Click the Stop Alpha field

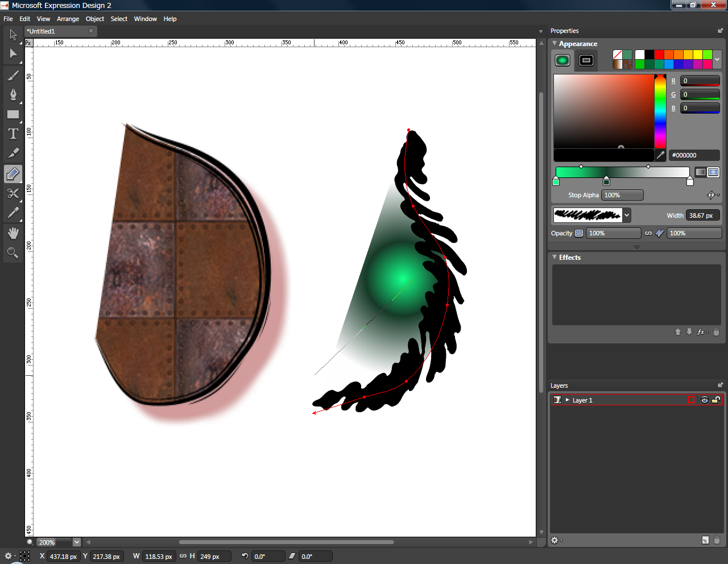click(x=623, y=195)
